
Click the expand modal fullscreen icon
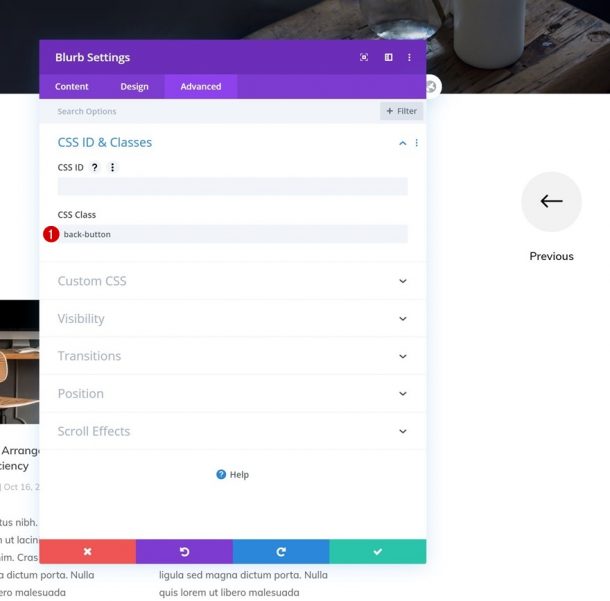pyautogui.click(x=364, y=58)
